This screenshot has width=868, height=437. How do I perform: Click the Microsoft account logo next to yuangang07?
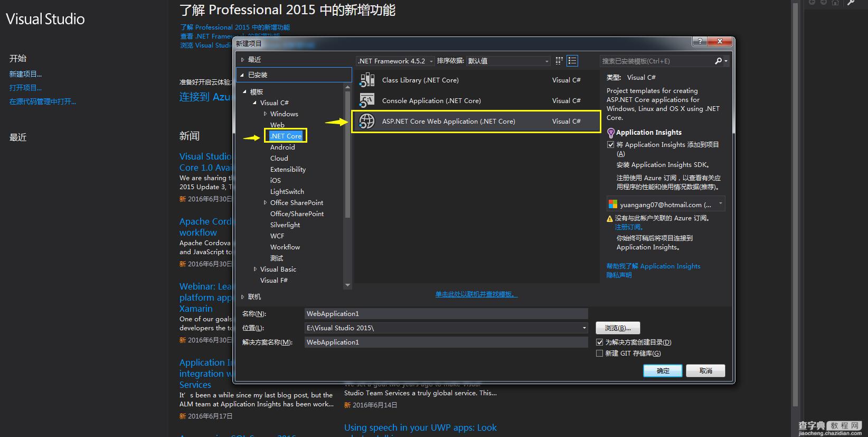pos(613,204)
